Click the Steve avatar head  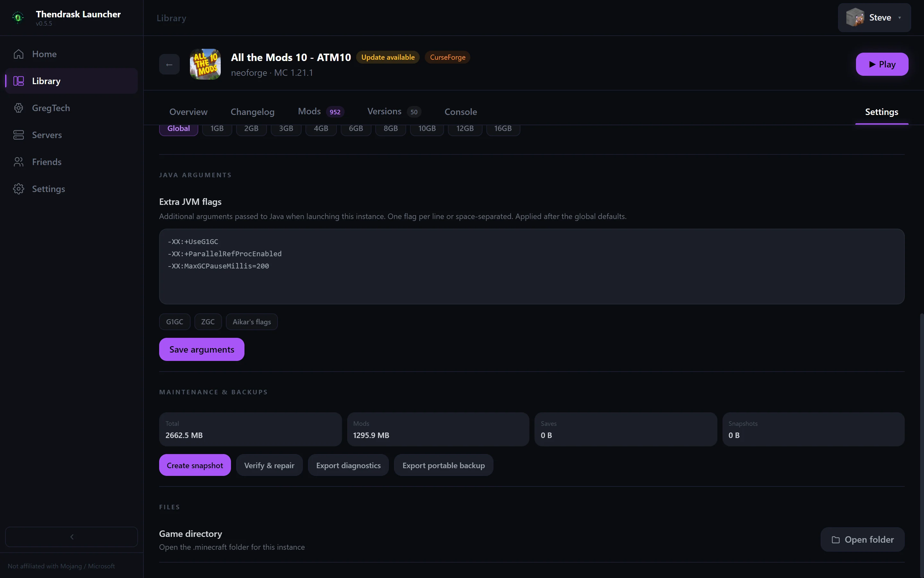pyautogui.click(x=855, y=18)
